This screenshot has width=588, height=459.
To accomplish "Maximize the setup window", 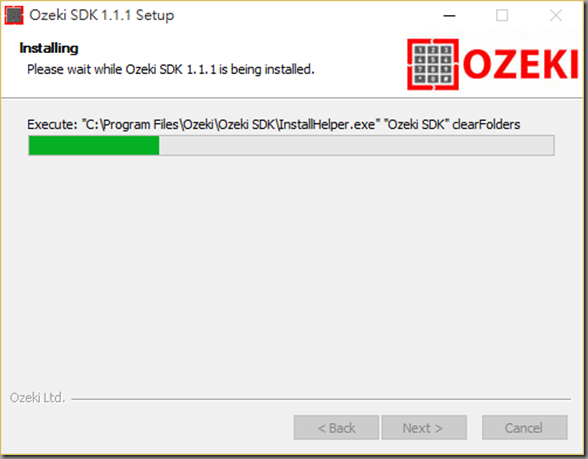I will (502, 16).
